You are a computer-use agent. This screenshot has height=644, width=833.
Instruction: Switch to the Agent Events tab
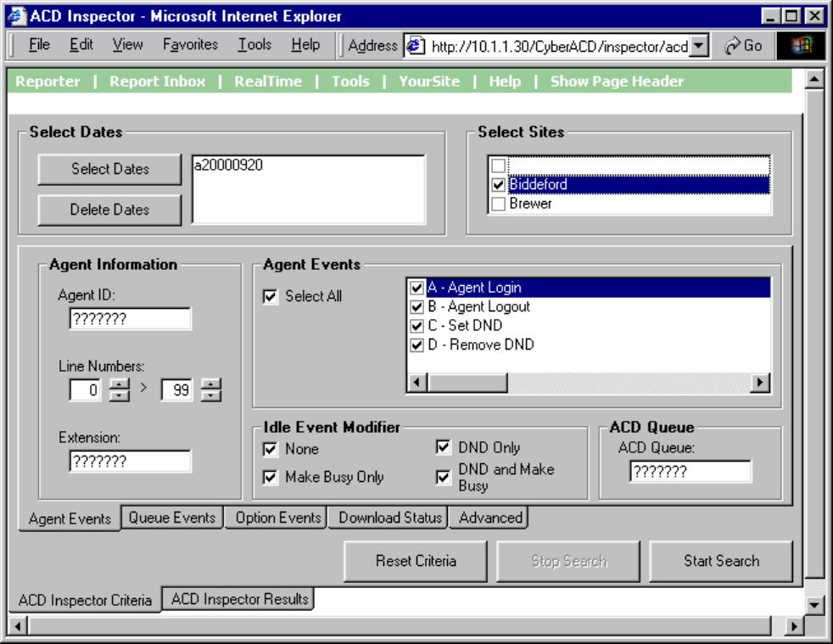point(70,518)
